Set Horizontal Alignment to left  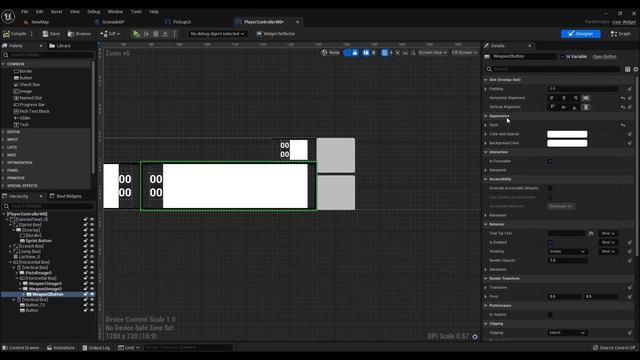click(552, 98)
